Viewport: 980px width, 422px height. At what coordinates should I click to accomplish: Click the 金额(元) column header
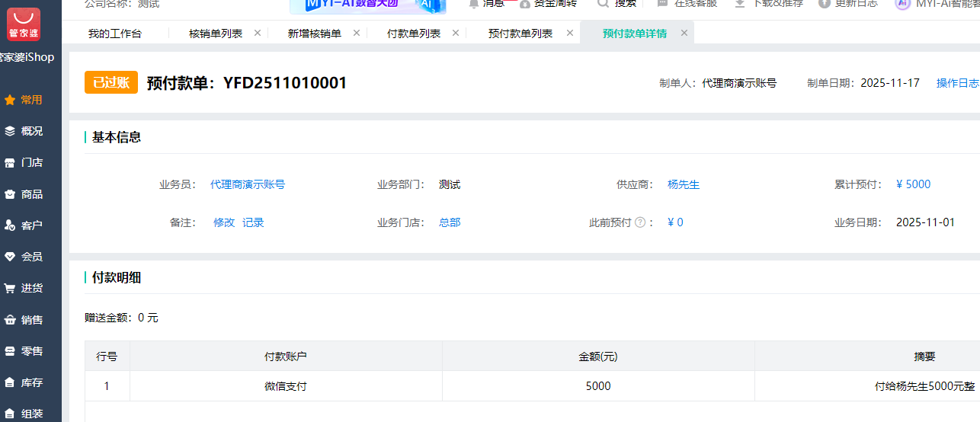pyautogui.click(x=598, y=356)
